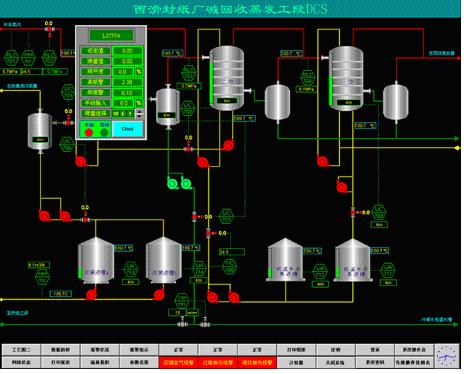
Task: Click the left green running pump icon
Action: coord(172,183)
